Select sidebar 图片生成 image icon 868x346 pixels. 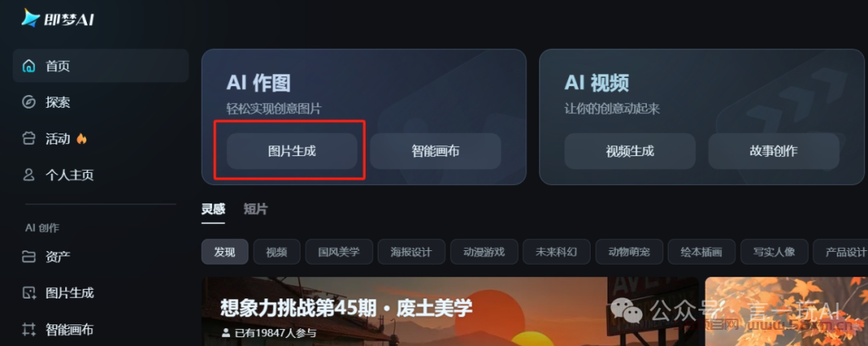[28, 293]
